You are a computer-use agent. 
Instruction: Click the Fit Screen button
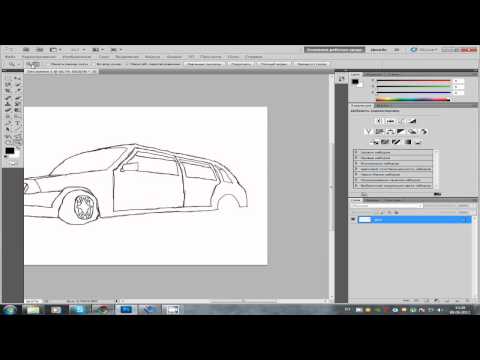[241, 64]
